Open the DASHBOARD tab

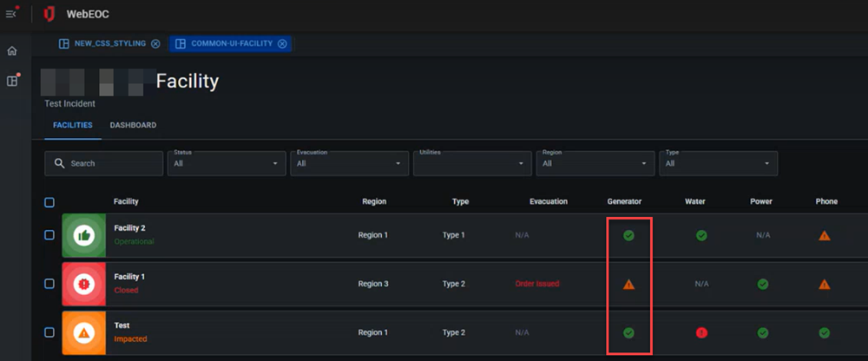click(x=133, y=126)
